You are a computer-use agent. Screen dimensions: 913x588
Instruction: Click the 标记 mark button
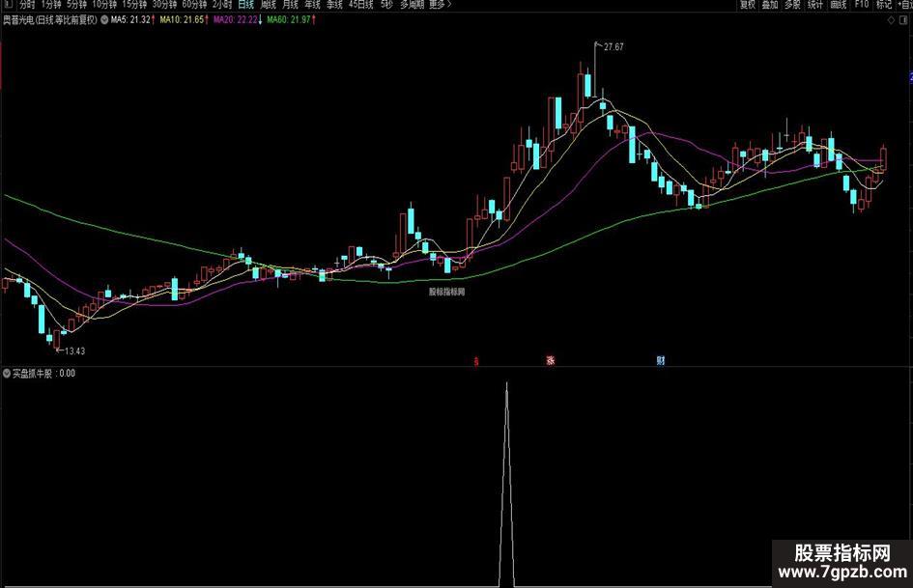pos(884,4)
